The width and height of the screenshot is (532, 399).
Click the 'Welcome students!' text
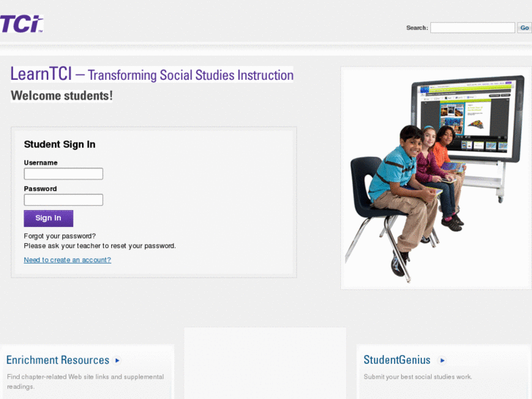click(x=61, y=96)
